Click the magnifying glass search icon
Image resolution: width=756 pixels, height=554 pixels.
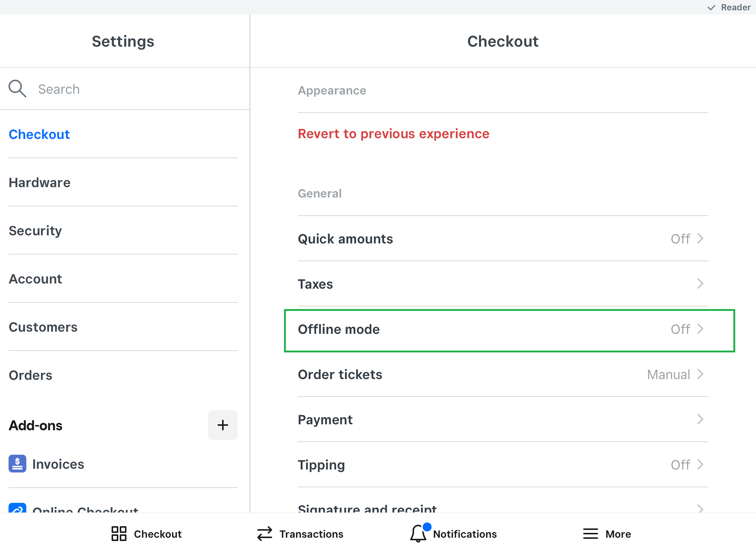tap(17, 89)
